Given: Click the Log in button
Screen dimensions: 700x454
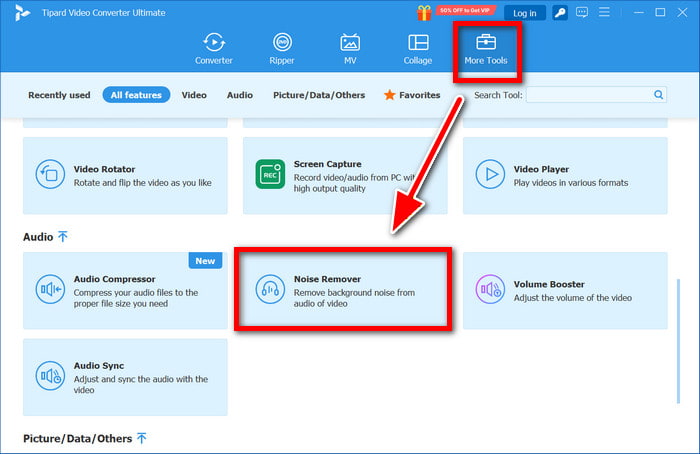Looking at the screenshot, I should (x=524, y=13).
